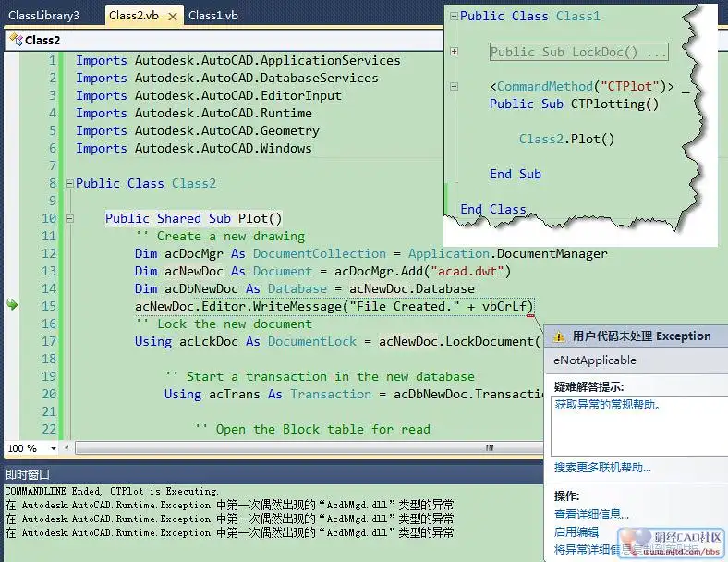
Task: Click the green execution arrow at line 15
Action: (x=12, y=305)
